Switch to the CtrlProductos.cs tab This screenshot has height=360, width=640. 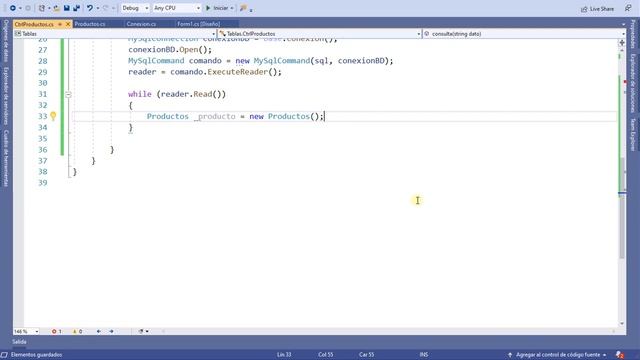[x=34, y=24]
